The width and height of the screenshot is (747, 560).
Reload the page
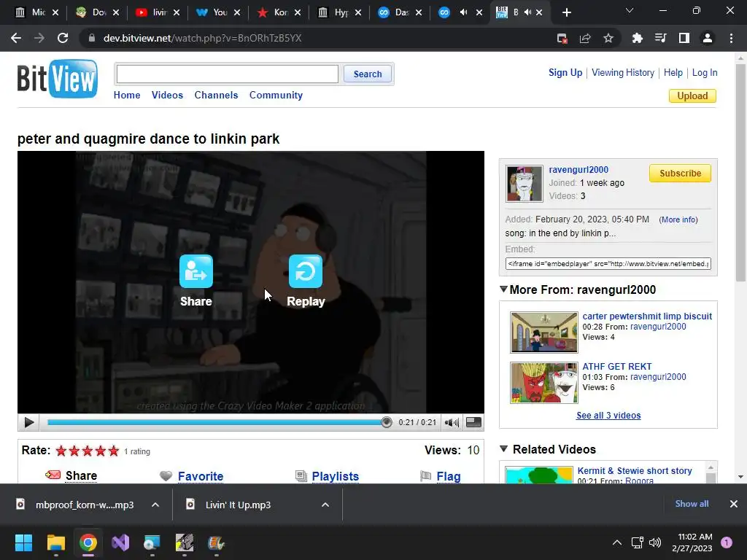tap(63, 38)
